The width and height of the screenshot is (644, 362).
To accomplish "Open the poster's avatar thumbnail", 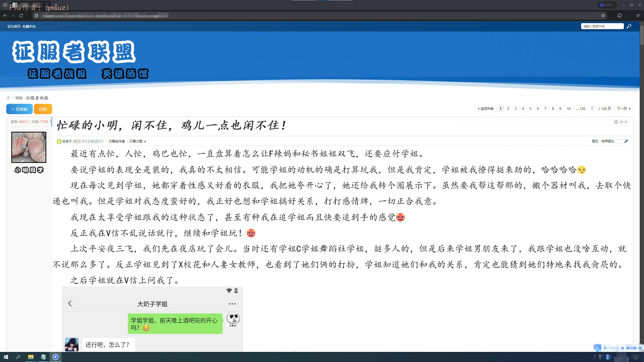I will pos(29,147).
